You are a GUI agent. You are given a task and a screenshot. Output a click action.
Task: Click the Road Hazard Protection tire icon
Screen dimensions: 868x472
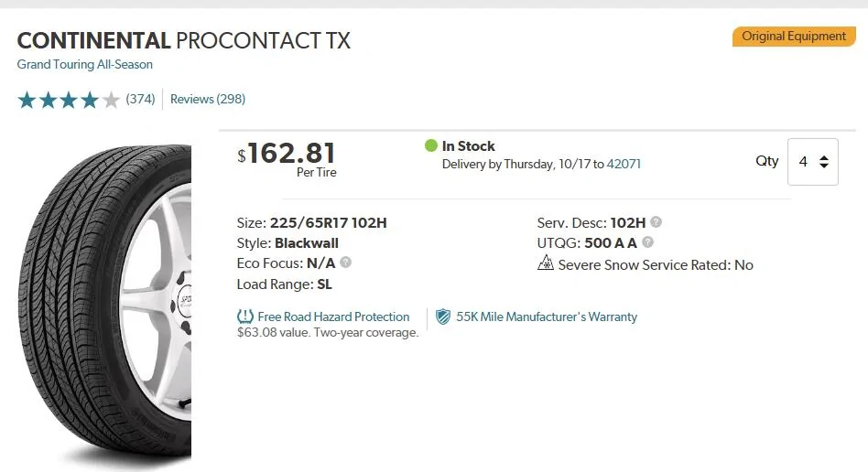tap(245, 316)
